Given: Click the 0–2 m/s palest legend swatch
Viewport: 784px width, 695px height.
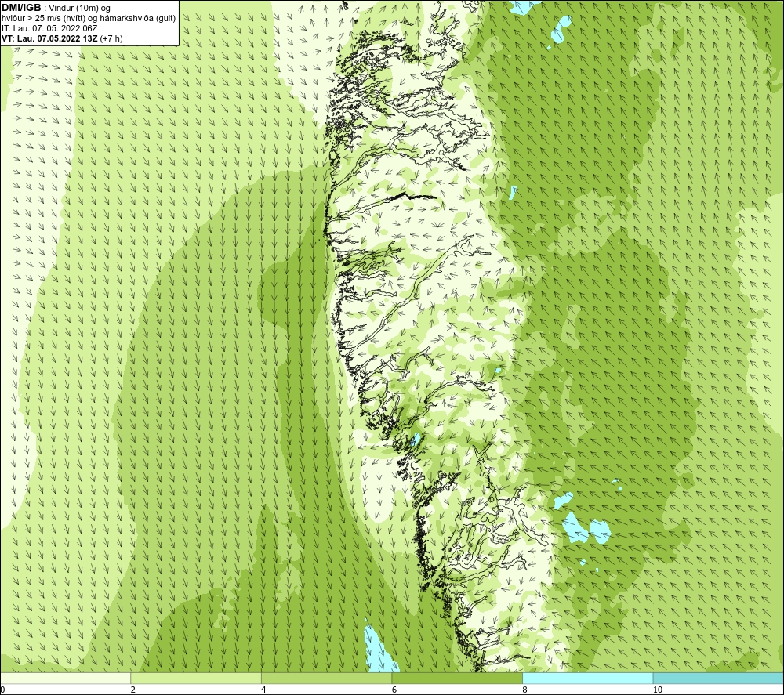Looking at the screenshot, I should 66,678.
